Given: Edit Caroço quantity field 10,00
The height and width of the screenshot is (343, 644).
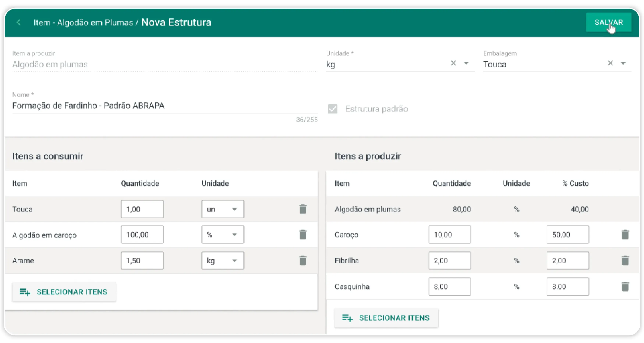Looking at the screenshot, I should 450,235.
